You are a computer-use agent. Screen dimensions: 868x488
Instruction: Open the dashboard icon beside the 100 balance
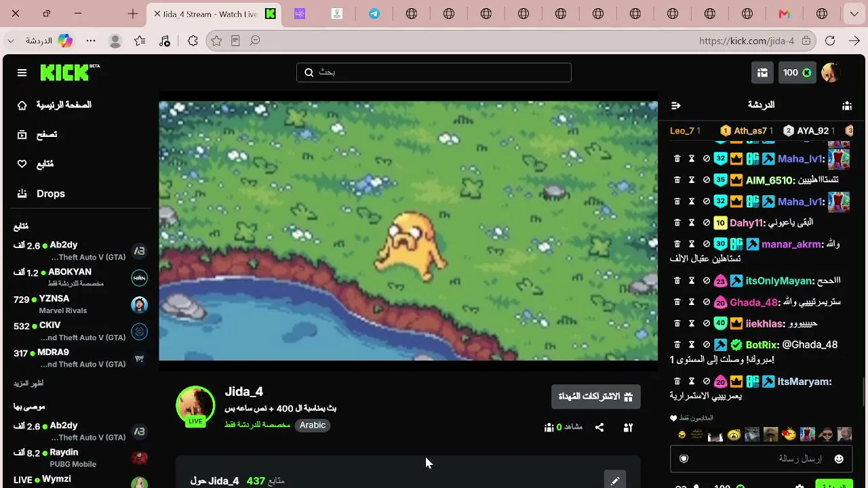762,73
